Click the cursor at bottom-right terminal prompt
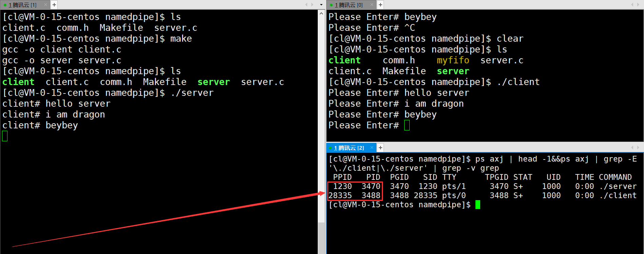 [x=478, y=205]
